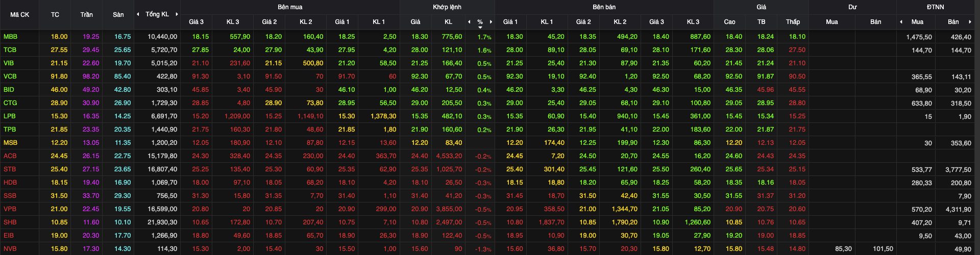This screenshot has width=980, height=255.
Task: Click NVB surplus buy value 85,30
Action: click(843, 249)
